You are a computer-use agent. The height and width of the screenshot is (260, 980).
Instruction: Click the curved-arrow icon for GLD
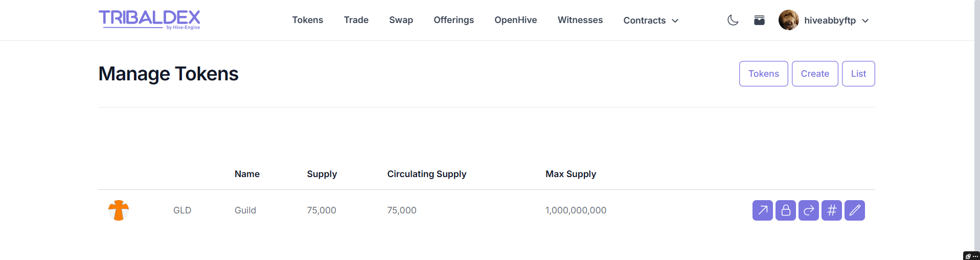808,210
